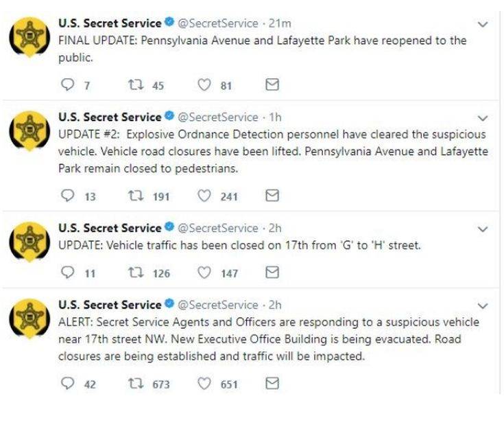Reply to the FINAL UPDATE tweet
This screenshot has width=504, height=429.
(67, 85)
